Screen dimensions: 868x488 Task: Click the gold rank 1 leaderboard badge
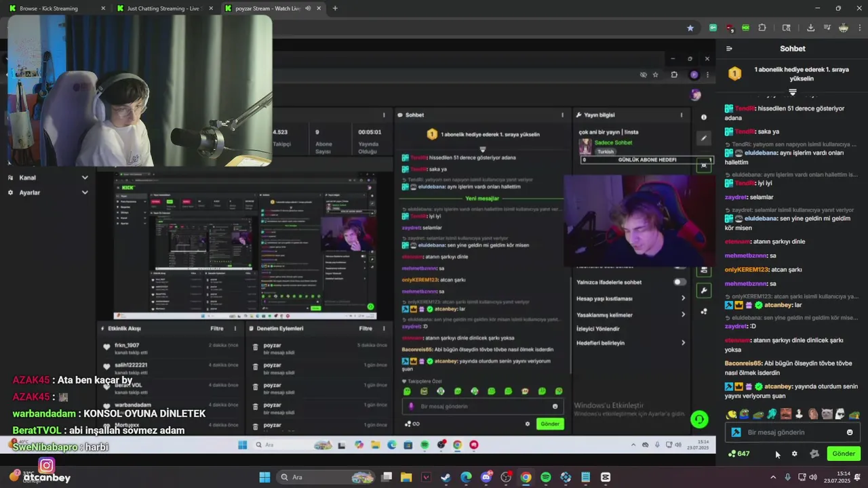tap(734, 74)
